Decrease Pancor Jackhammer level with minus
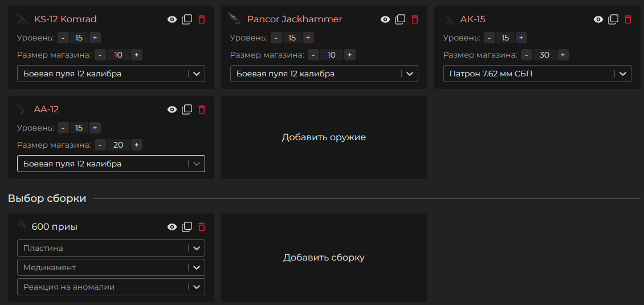 276,38
